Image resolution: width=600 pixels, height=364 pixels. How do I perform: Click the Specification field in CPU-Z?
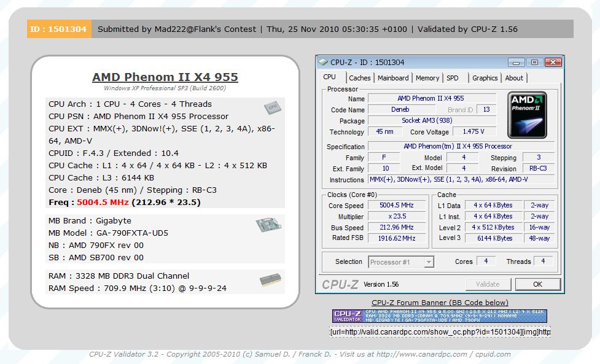(x=461, y=147)
